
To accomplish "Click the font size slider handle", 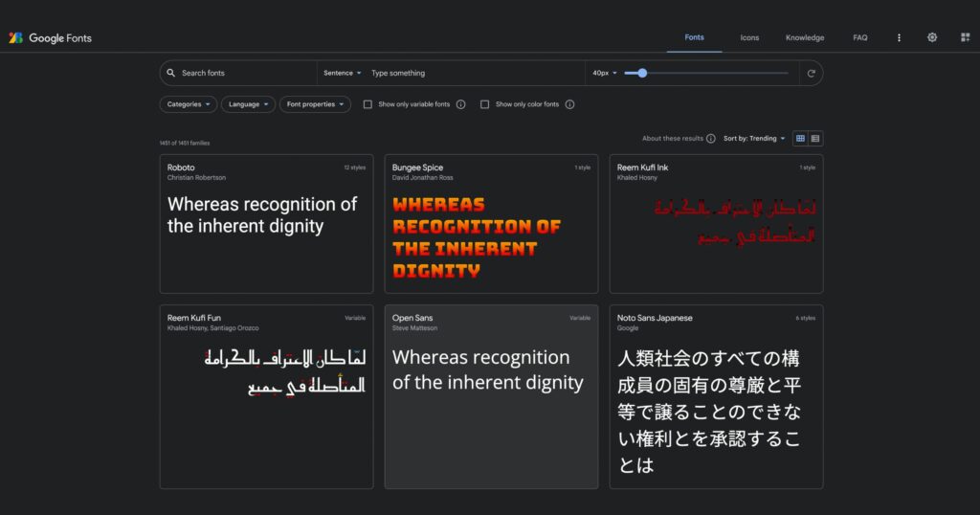I will coord(642,73).
